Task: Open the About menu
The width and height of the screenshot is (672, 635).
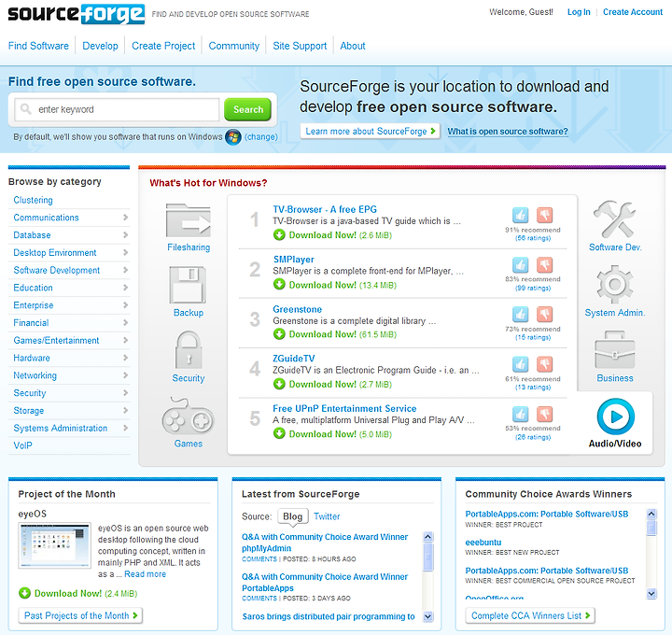Action: [x=352, y=46]
